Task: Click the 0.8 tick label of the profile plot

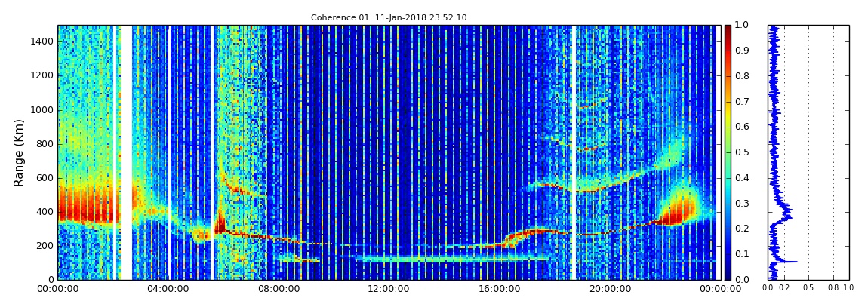Action: [834, 288]
